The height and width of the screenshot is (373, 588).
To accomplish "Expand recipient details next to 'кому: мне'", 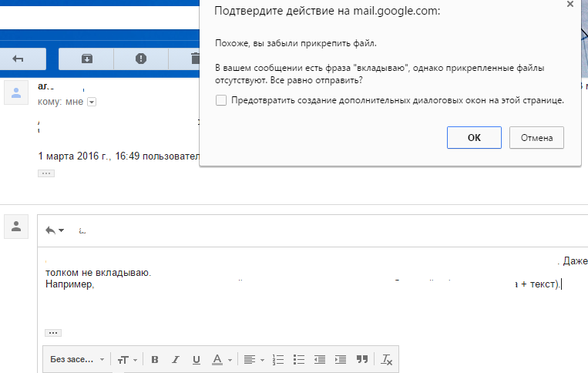I will (92, 102).
